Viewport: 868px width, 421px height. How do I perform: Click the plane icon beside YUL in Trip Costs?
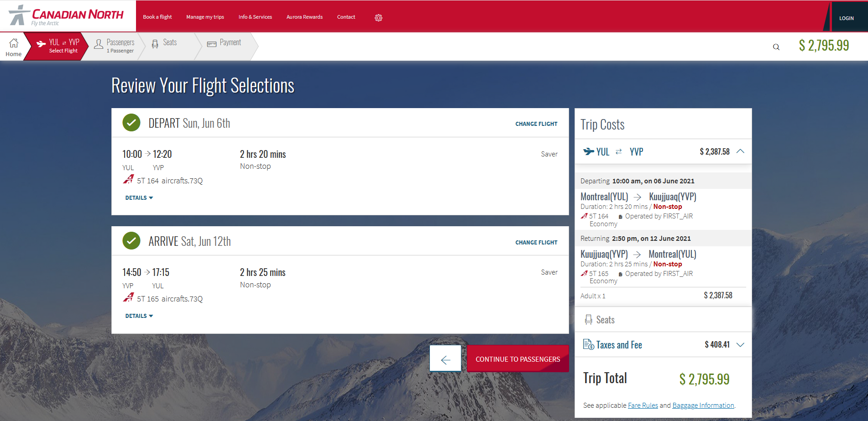pos(589,151)
